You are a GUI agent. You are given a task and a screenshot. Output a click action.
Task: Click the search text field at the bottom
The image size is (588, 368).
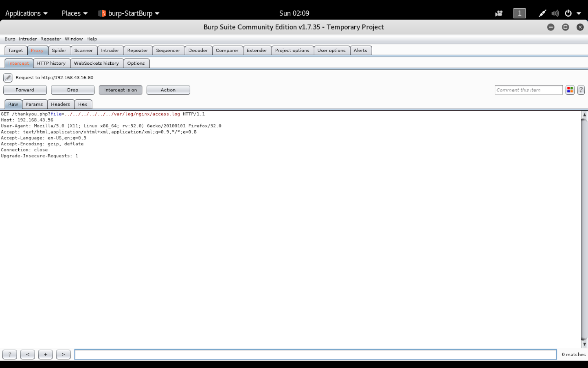[x=315, y=354]
